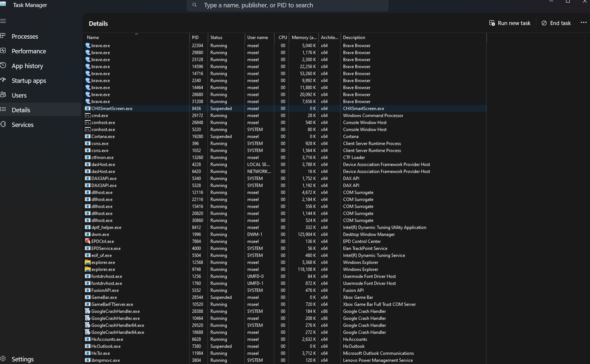The image size is (590, 364).
Task: Click the GoogleCrashHandler.exe icon PID 28388
Action: 88,311
